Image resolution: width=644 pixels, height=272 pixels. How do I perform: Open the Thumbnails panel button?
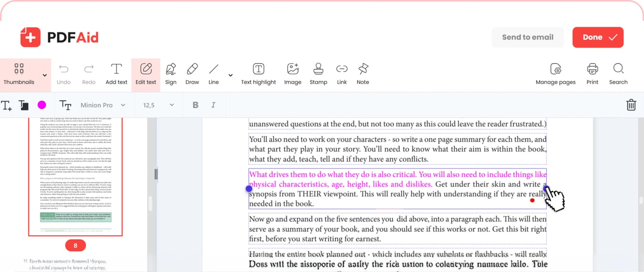tap(19, 74)
